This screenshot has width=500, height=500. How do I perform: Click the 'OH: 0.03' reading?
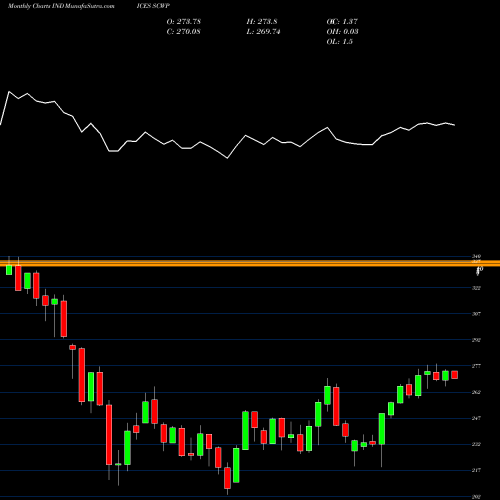pos(342,32)
